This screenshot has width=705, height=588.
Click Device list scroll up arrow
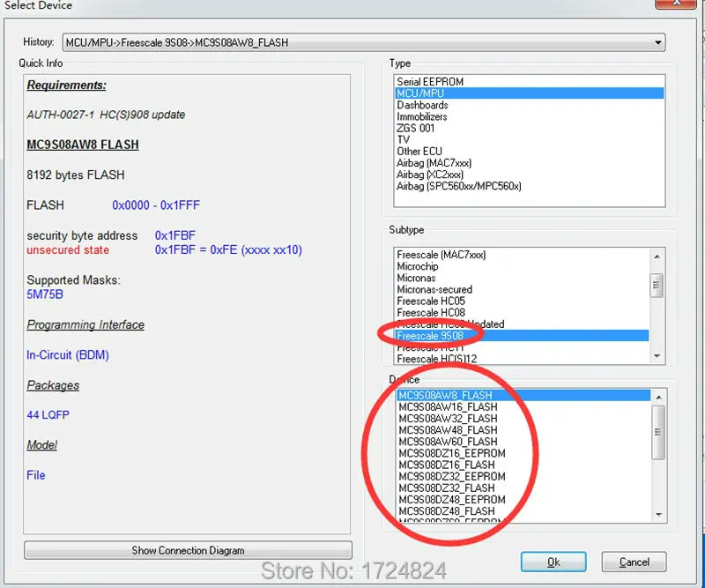tap(658, 398)
